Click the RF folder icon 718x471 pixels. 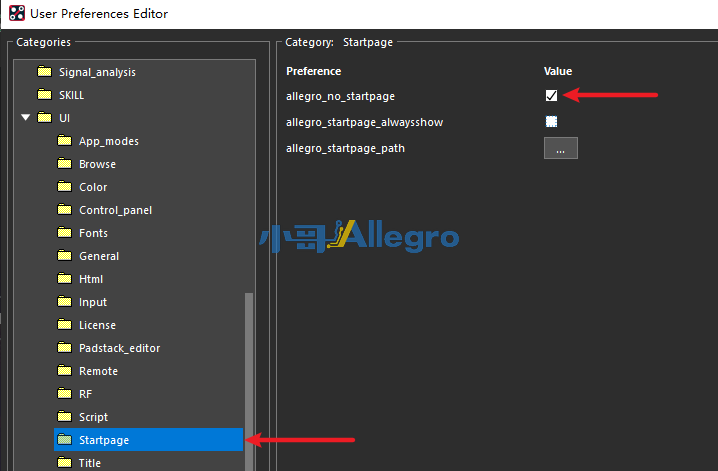(x=65, y=394)
